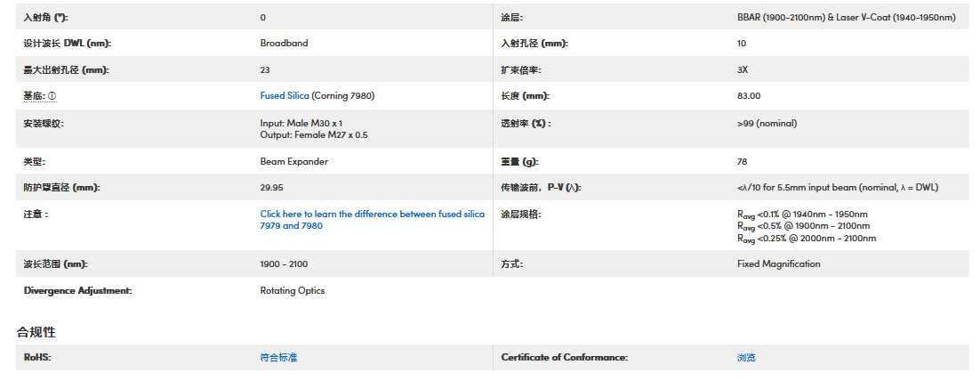Click the 3X beam expansion value
This screenshot has width=980, height=389.
tap(743, 69)
